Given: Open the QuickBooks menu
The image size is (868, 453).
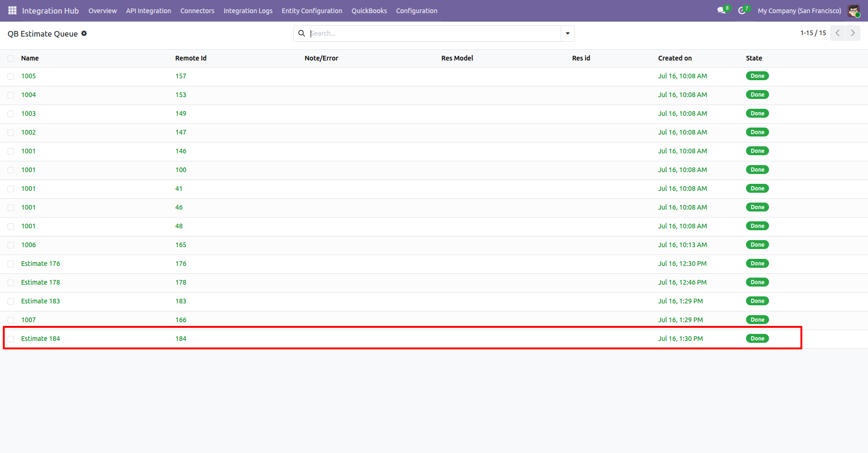Looking at the screenshot, I should (x=369, y=11).
